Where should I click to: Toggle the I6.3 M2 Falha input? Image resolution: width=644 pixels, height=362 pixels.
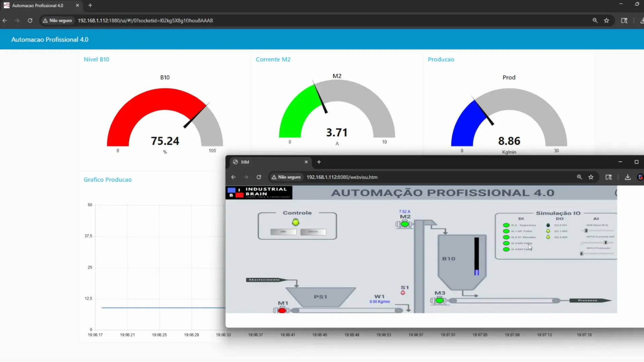[506, 243]
